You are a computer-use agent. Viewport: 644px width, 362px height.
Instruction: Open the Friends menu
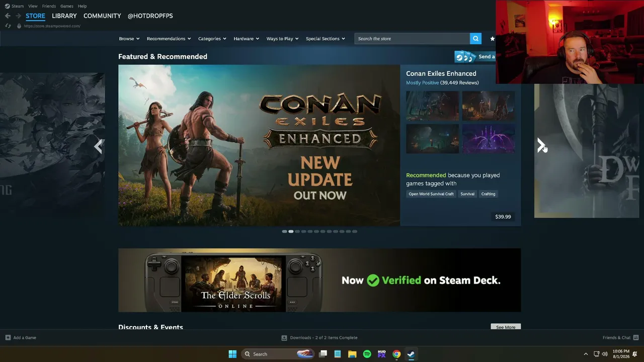click(49, 6)
